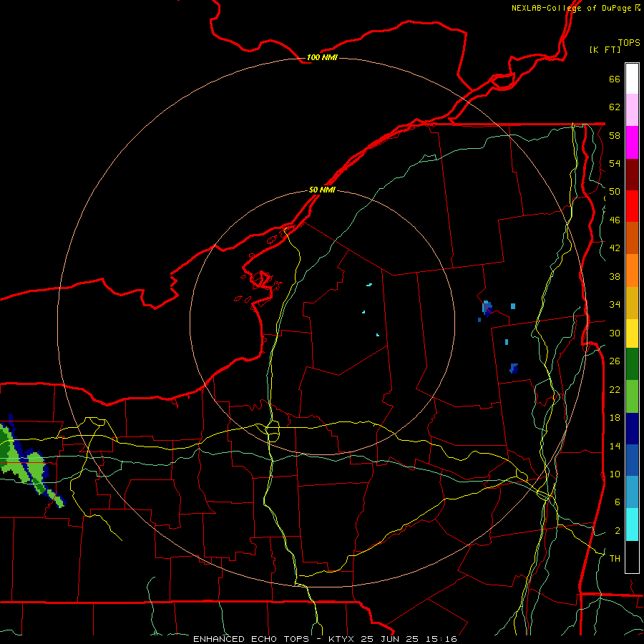Image resolution: width=644 pixels, height=644 pixels.
Task: Click the "100 NMI" range ring label
Action: click(322, 57)
